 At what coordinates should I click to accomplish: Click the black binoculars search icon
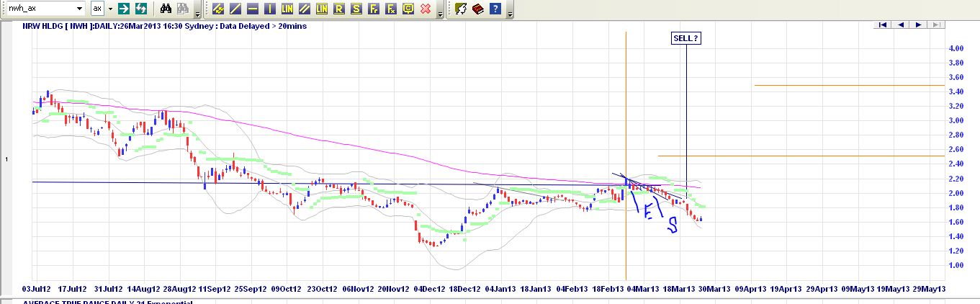coord(166,9)
